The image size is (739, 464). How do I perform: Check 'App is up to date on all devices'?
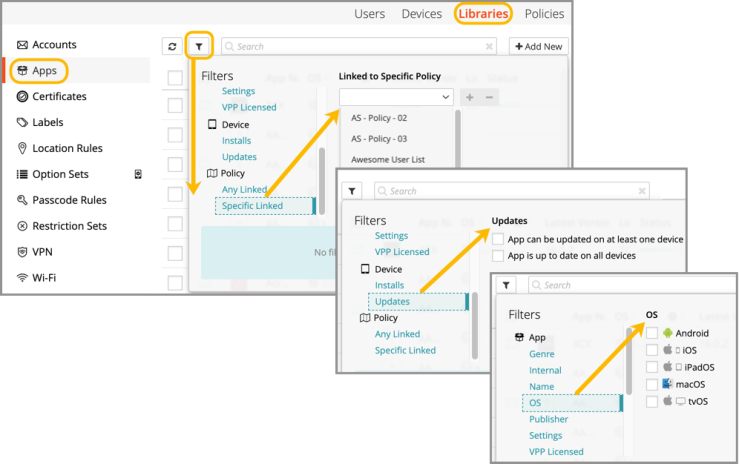tap(498, 256)
